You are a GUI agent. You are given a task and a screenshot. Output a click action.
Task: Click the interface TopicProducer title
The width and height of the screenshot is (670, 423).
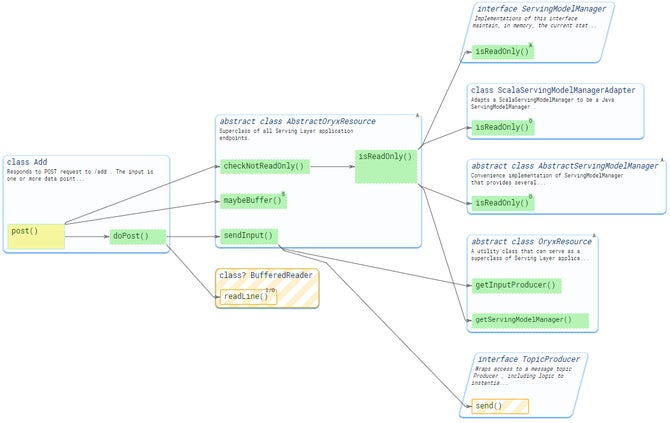coord(529,359)
